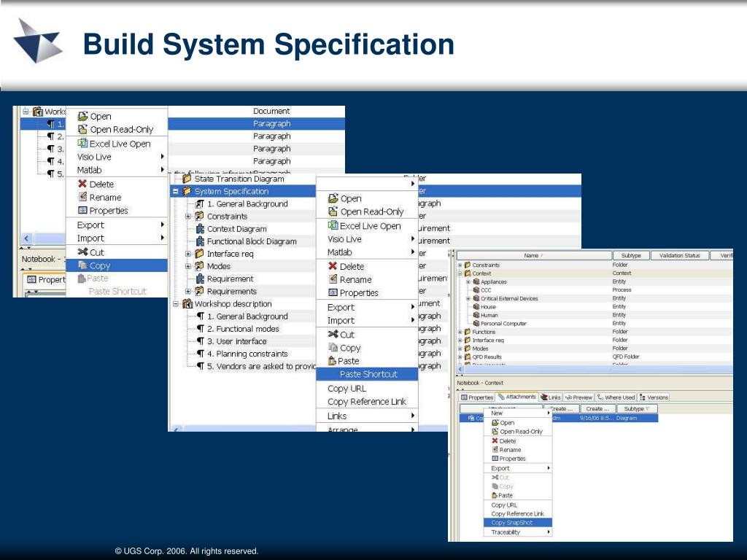Click the Personal Computer entity icon
The height and width of the screenshot is (560, 747).
476,323
